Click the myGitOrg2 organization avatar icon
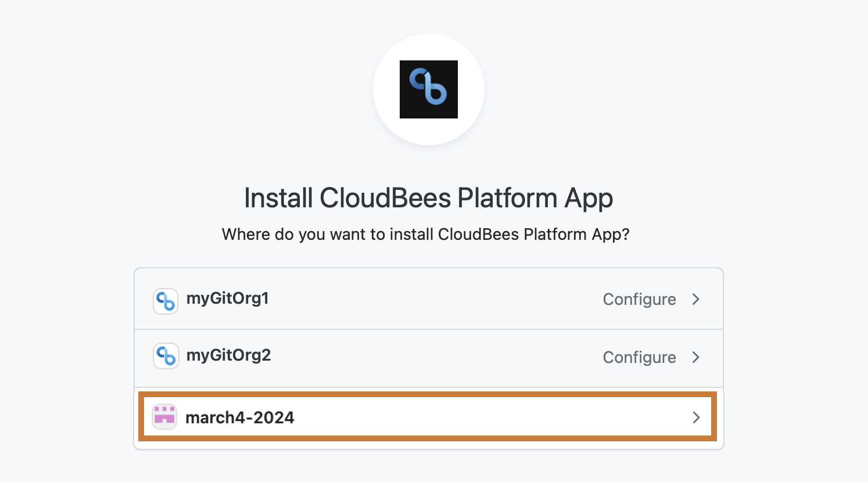This screenshot has height=482, width=868. point(166,355)
